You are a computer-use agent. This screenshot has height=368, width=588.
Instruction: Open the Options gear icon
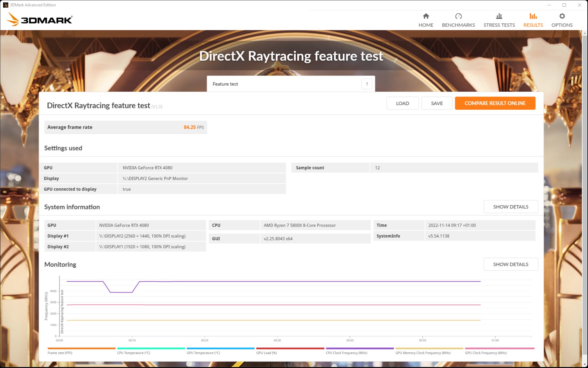click(x=562, y=16)
